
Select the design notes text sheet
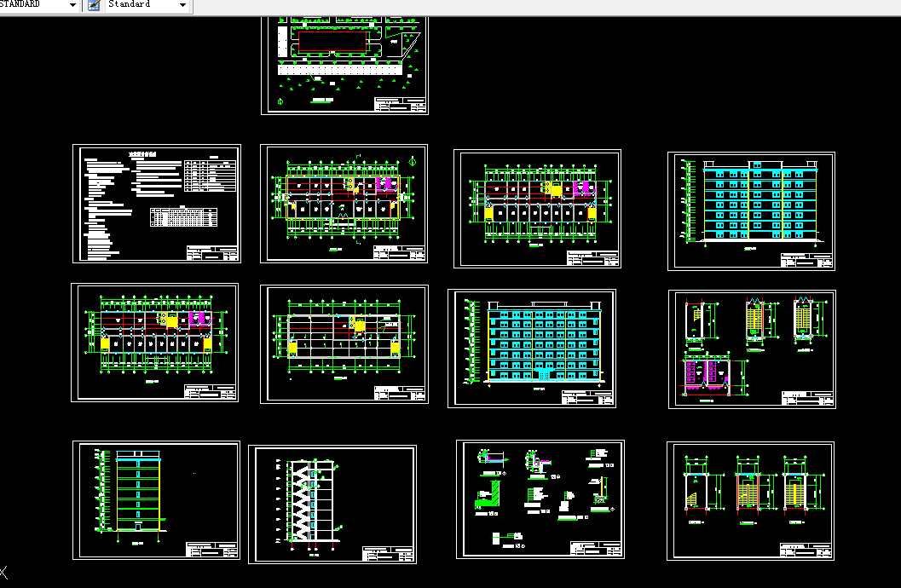point(157,204)
